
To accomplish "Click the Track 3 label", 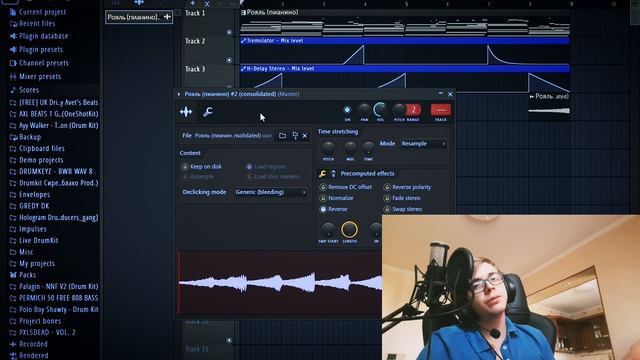I will [x=195, y=69].
